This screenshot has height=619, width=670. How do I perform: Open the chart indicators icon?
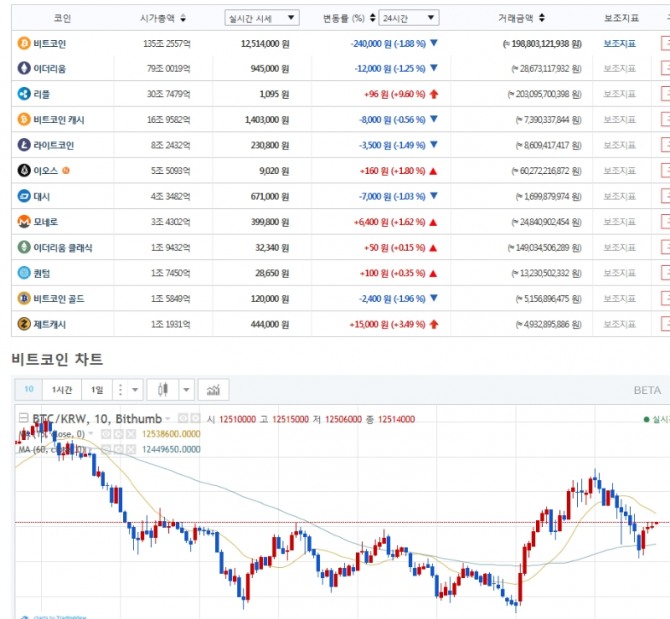click(x=212, y=390)
